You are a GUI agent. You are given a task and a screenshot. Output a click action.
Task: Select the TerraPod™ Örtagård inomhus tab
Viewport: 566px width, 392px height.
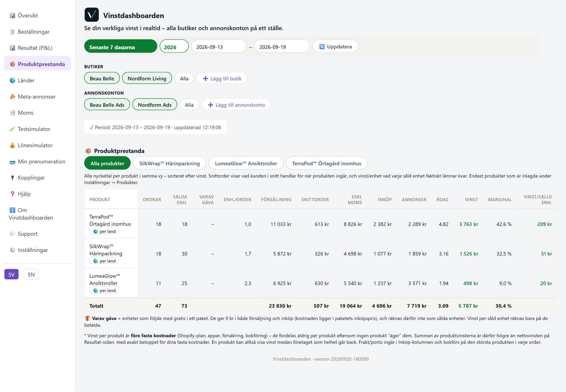326,163
